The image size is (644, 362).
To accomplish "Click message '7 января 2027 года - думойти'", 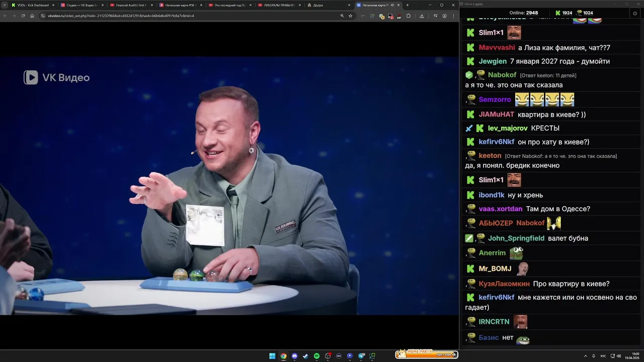I will pyautogui.click(x=560, y=61).
